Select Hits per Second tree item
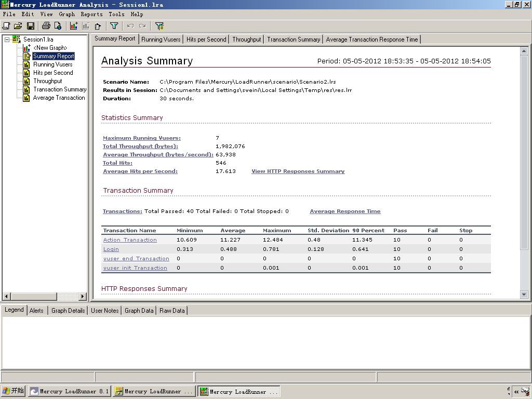Viewport: 532px width, 399px height. pyautogui.click(x=53, y=73)
